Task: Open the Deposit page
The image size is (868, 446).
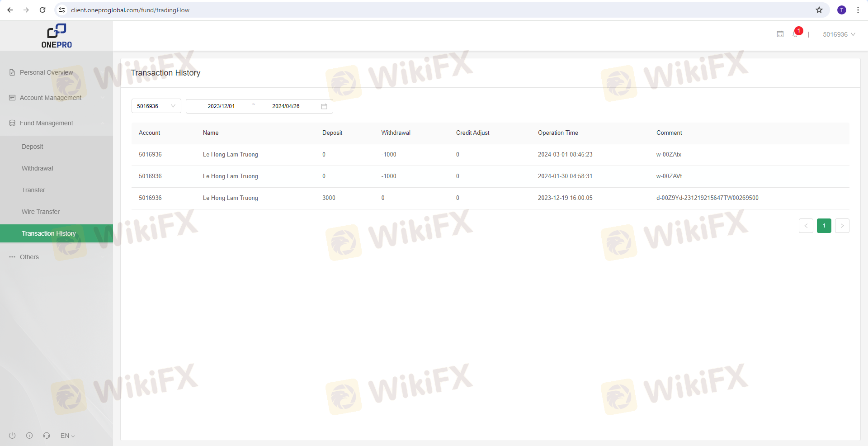Action: (x=57, y=147)
